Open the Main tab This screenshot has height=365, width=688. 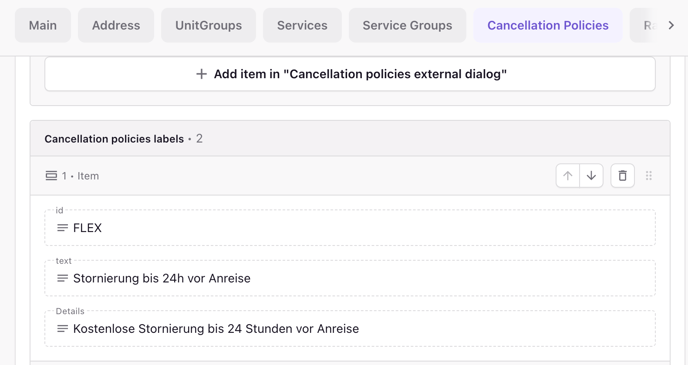point(43,25)
